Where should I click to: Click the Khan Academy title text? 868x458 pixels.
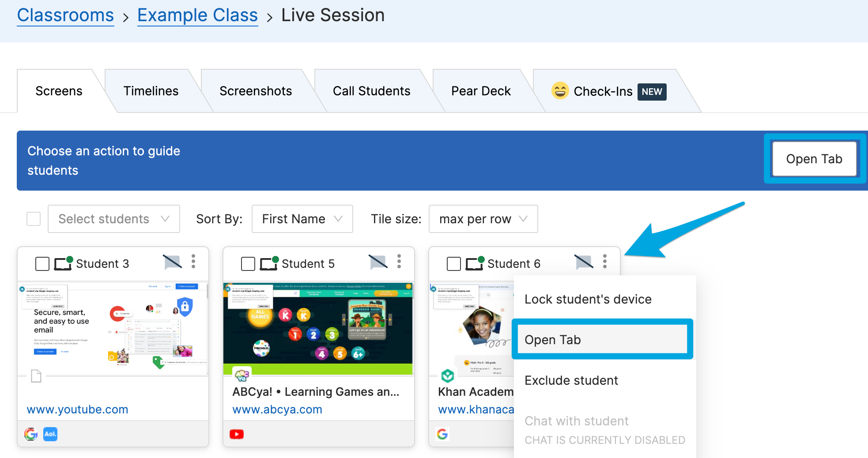click(x=476, y=392)
